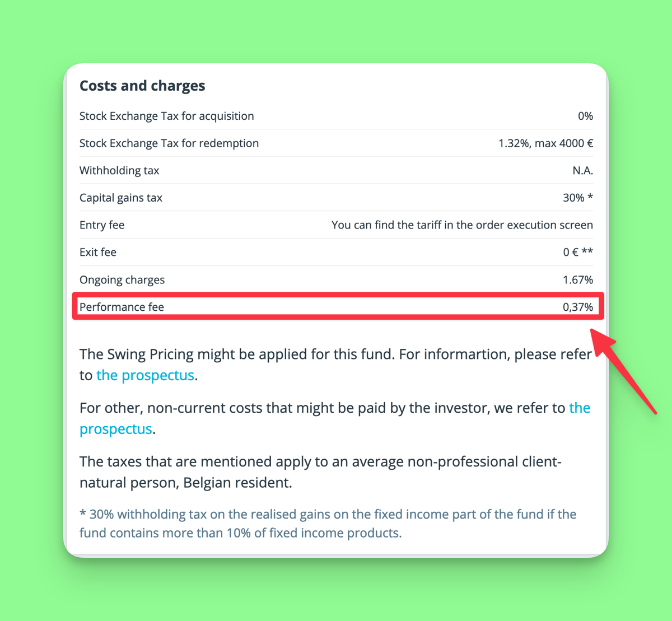The width and height of the screenshot is (672, 621).
Task: Select the Stock Exchange Tax for acquisition label
Action: pyautogui.click(x=166, y=116)
